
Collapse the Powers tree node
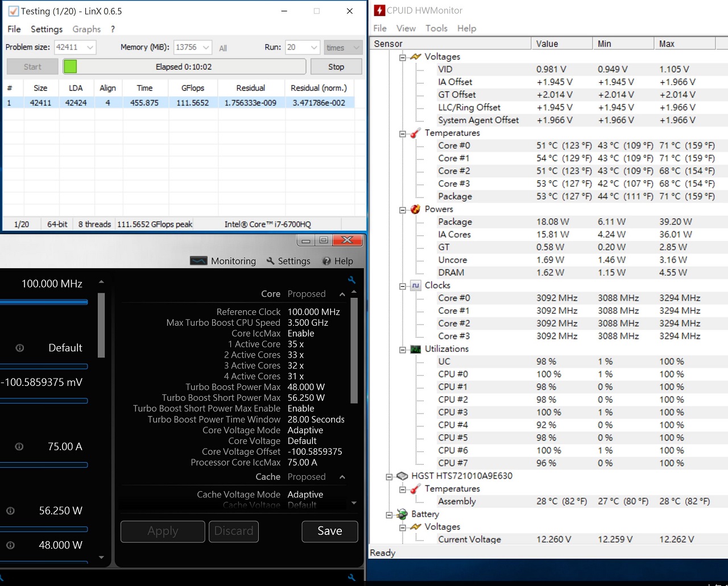pyautogui.click(x=403, y=210)
